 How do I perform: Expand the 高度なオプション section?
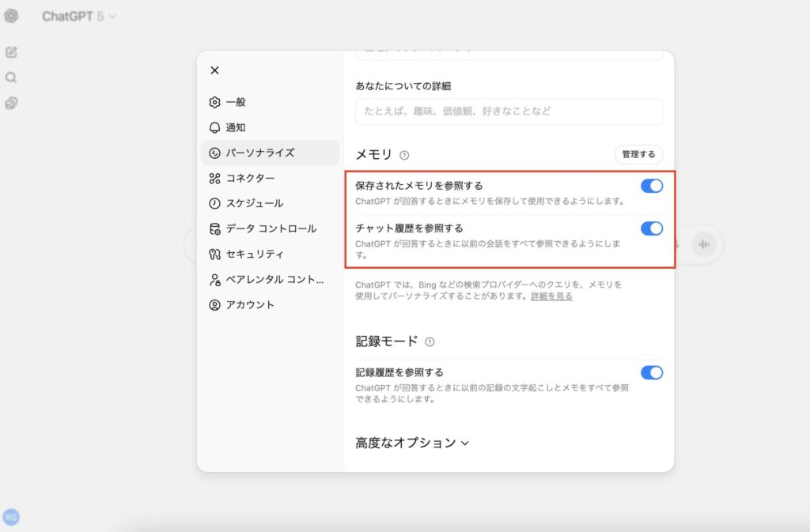coord(412,443)
